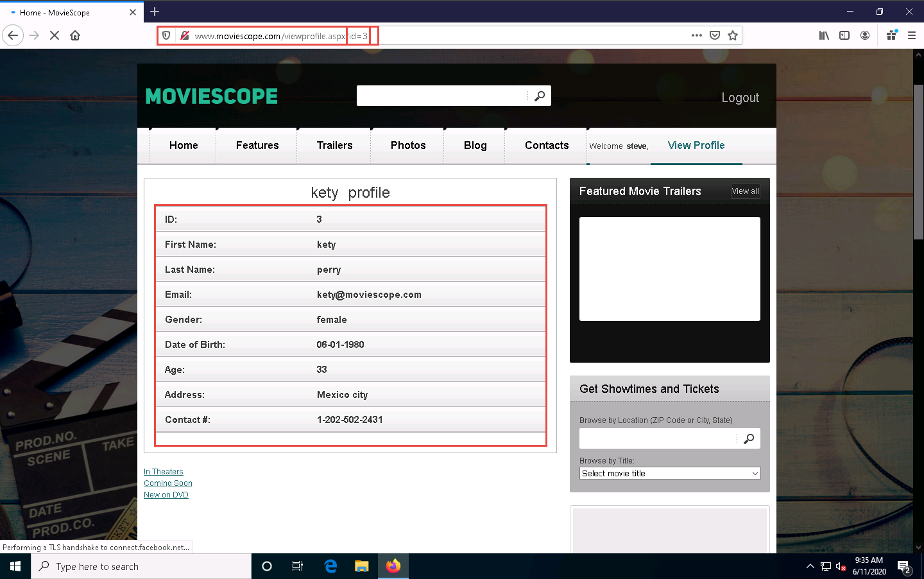Viewport: 924px width, 579px height.
Task: Show hidden system tray icons
Action: (810, 566)
